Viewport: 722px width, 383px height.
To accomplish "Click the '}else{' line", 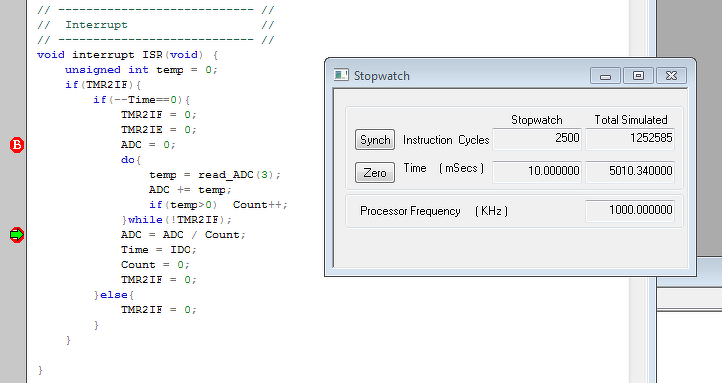I will 114,295.
